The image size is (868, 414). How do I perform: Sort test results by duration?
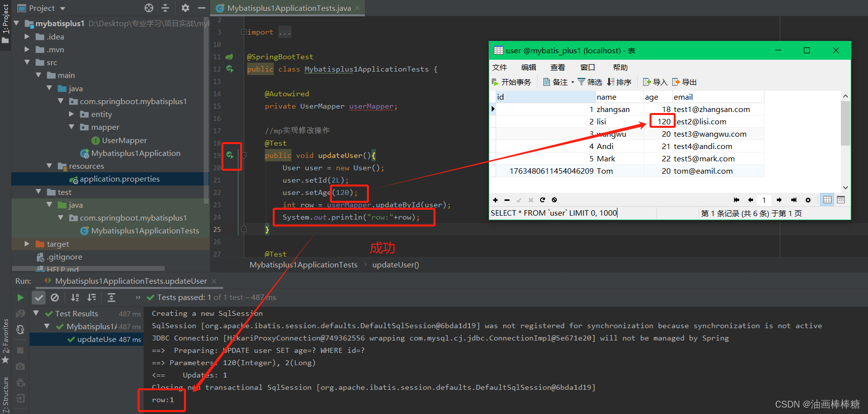coord(92,298)
